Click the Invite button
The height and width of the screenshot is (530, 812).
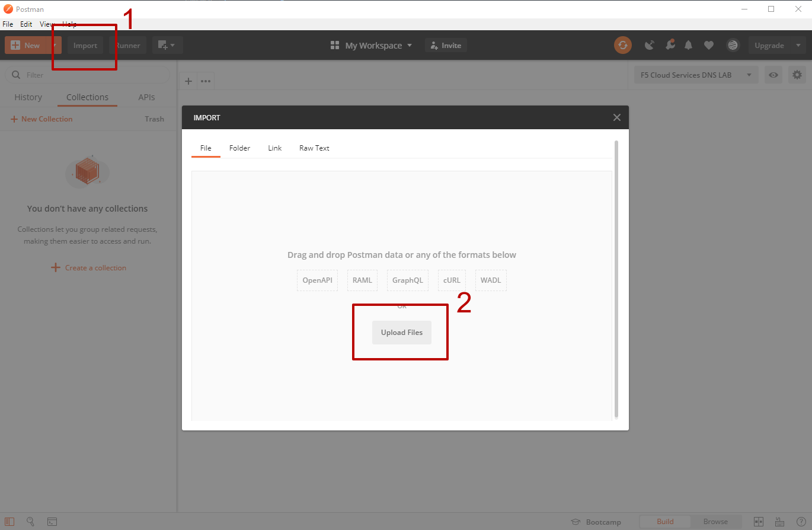click(446, 46)
